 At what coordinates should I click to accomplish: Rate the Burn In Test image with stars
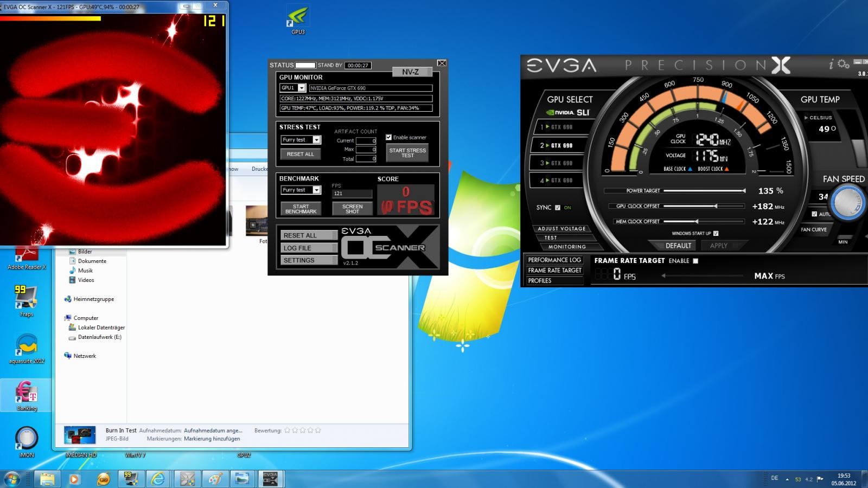tap(303, 431)
